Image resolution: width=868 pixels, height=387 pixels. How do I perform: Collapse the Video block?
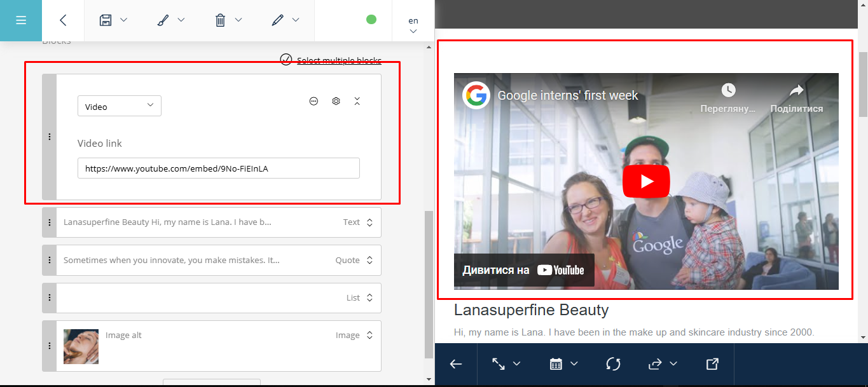[357, 101]
